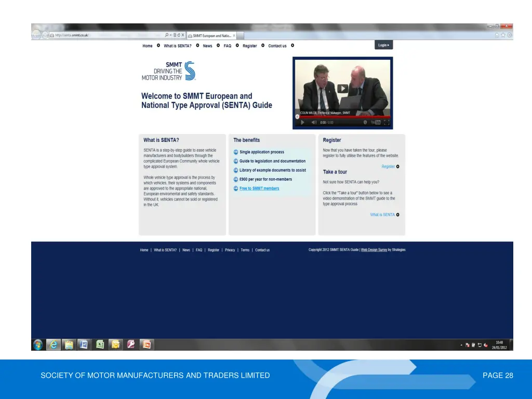Click the taskbar clock showing 10:48
This screenshot has height=399, width=532.
499,345
